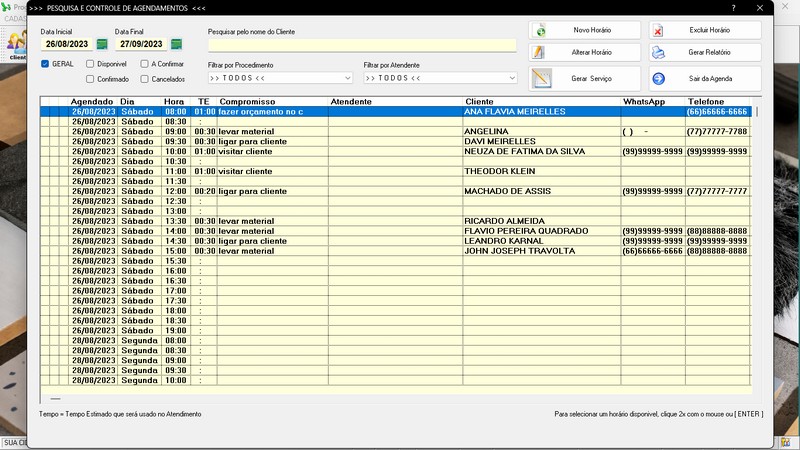
Task: Select the LEANDRO KARNAL client cell
Action: click(542, 241)
